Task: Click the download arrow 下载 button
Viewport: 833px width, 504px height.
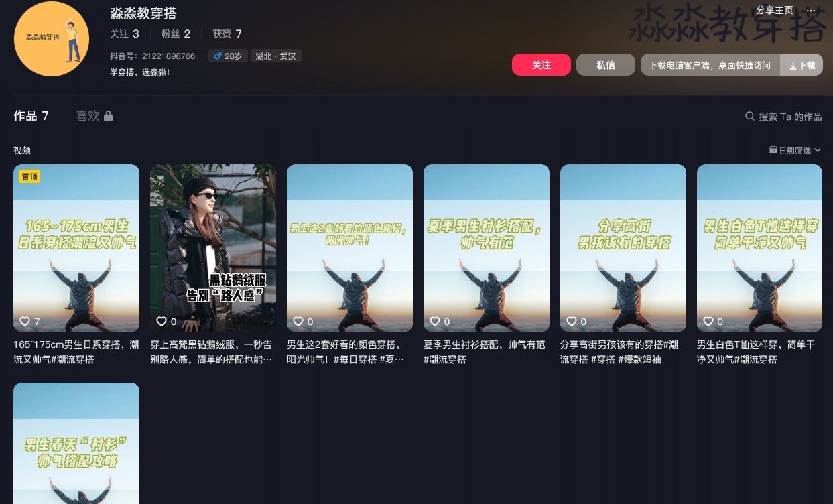Action: point(802,65)
